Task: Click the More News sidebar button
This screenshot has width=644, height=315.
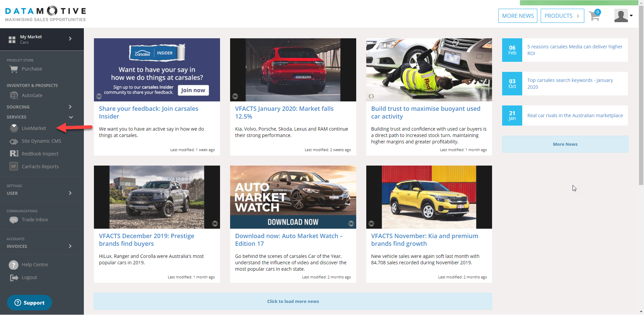Action: (565, 144)
